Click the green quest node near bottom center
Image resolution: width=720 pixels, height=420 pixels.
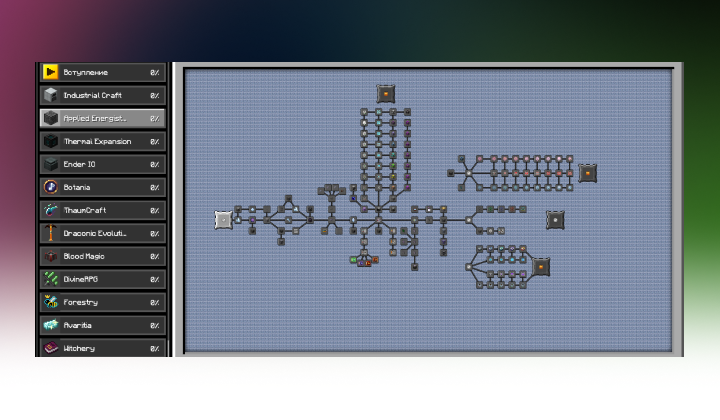(x=354, y=260)
